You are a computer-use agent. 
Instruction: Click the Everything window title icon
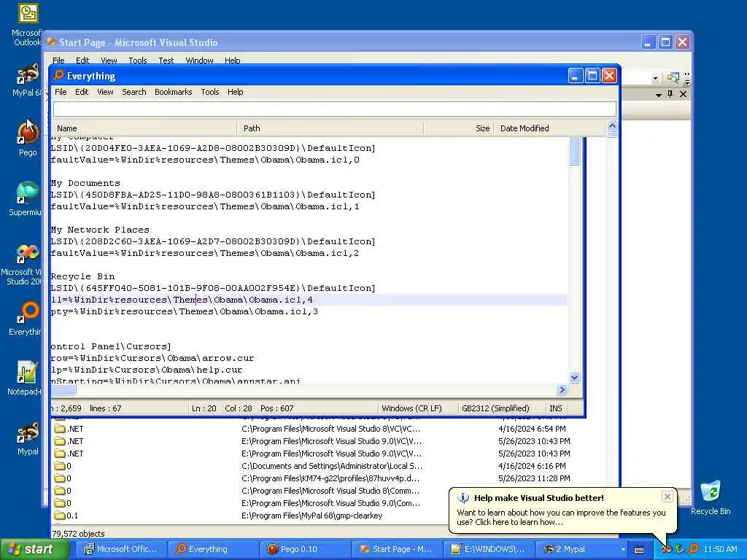point(58,75)
